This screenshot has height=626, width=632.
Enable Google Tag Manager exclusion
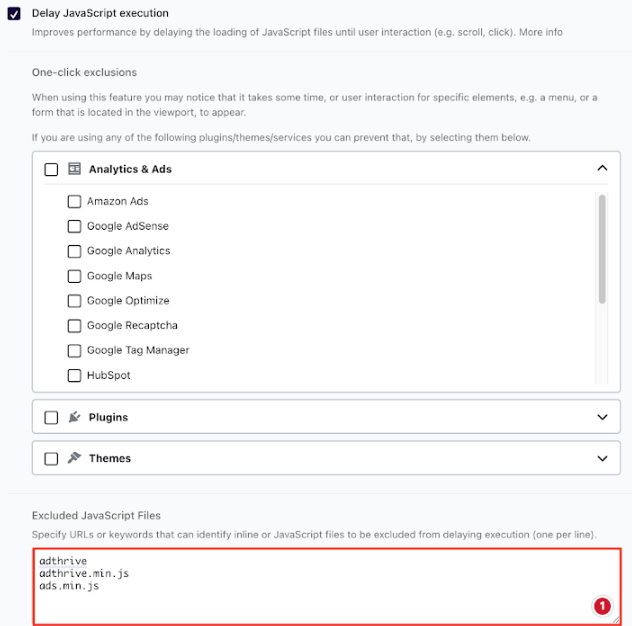(x=74, y=351)
